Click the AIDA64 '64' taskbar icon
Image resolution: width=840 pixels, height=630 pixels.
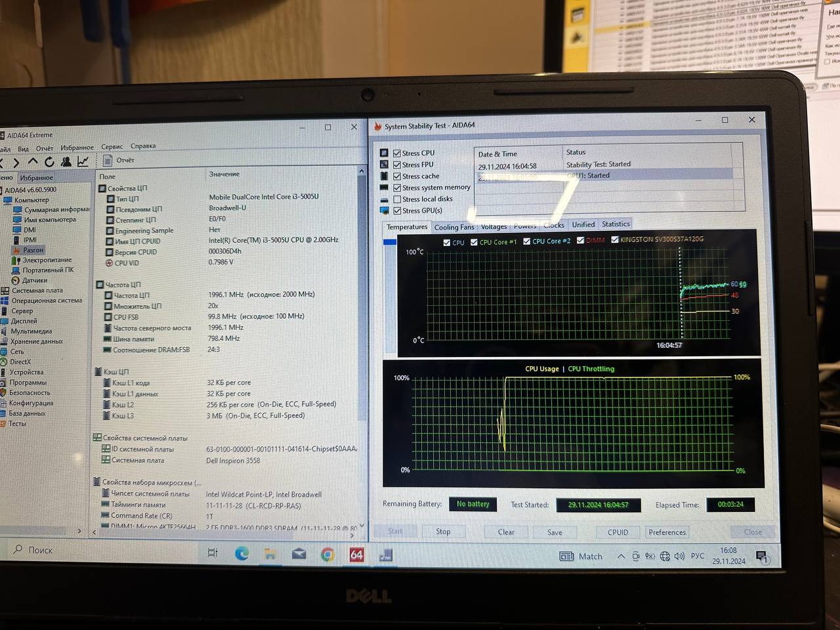tap(356, 555)
